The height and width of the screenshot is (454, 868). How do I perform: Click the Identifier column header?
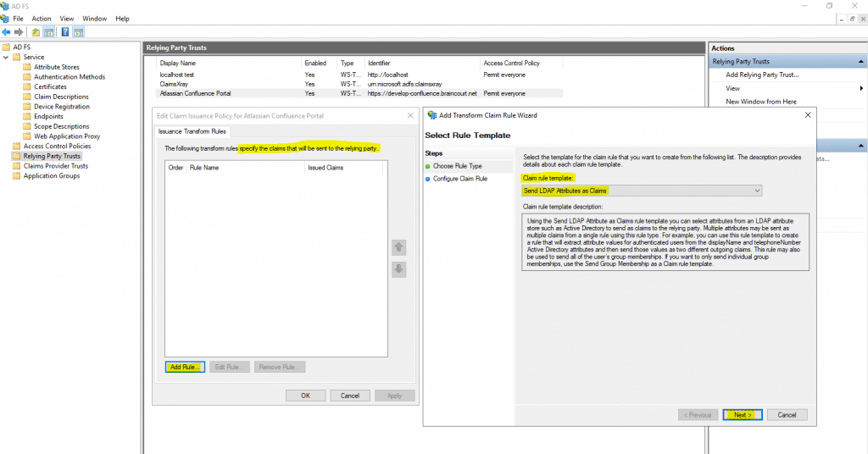(422, 63)
